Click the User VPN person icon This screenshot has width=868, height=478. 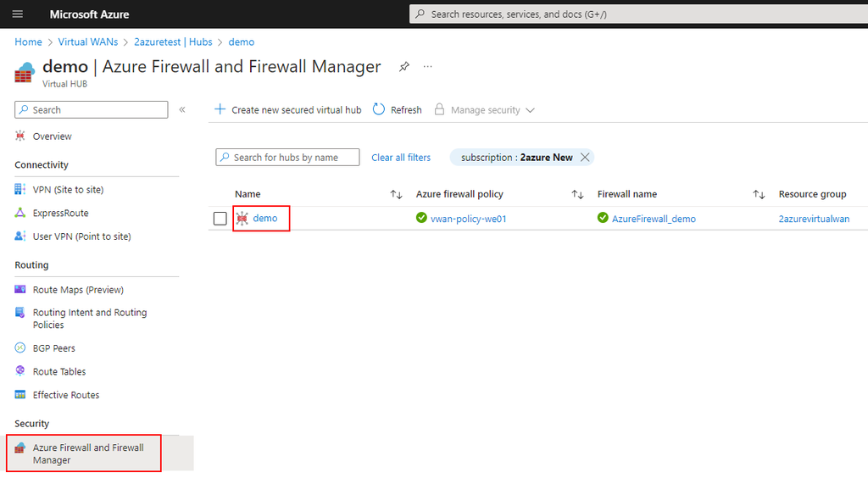[x=20, y=236]
